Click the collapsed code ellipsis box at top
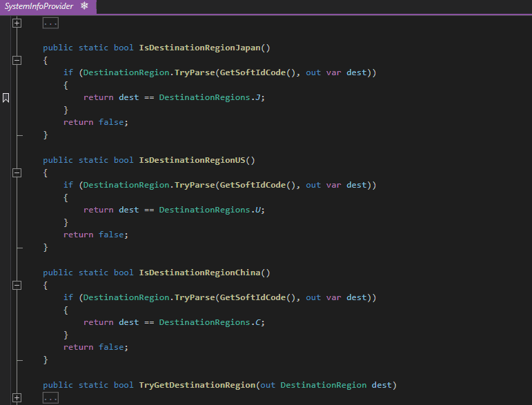Viewport: 532px width, 405px height. 50,23
